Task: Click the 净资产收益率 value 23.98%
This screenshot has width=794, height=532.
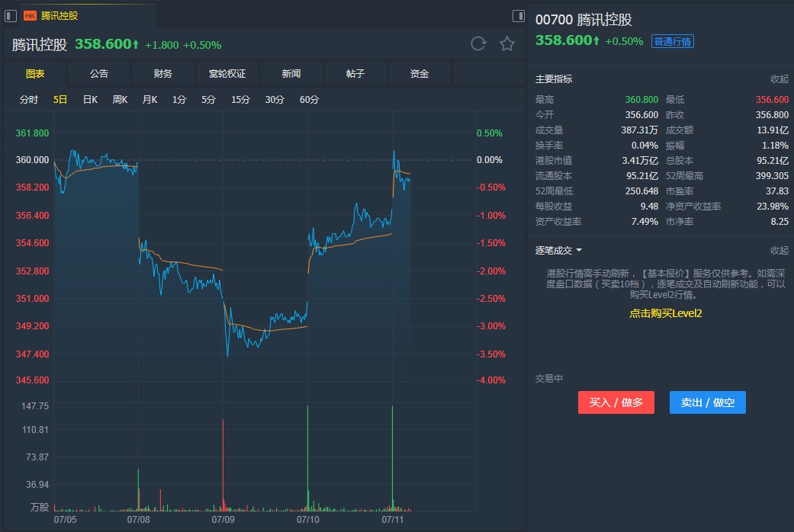Action: pyautogui.click(x=773, y=206)
